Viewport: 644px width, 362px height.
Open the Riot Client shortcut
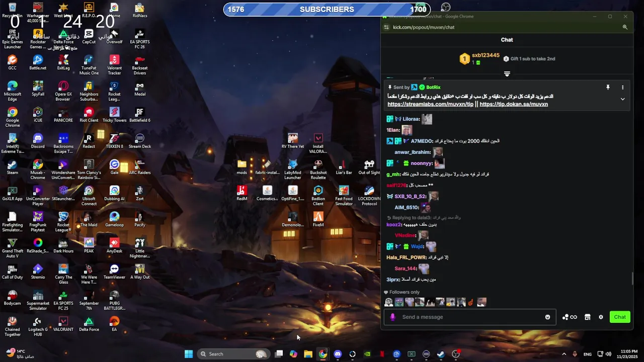tap(89, 115)
